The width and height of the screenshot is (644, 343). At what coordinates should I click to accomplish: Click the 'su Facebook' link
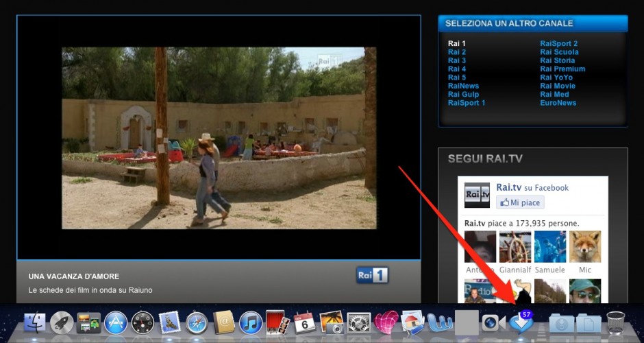(x=547, y=188)
